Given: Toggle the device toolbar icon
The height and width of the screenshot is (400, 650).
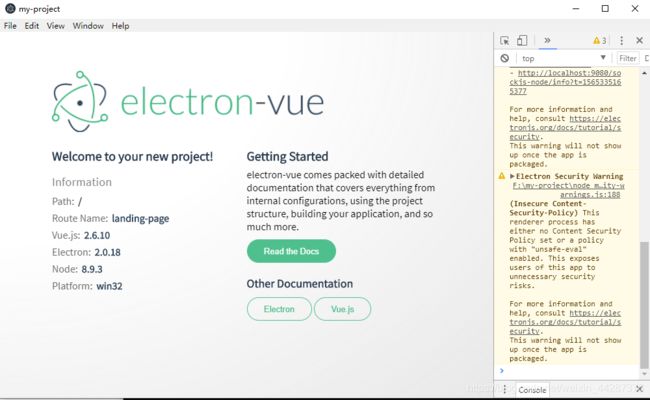Looking at the screenshot, I should pyautogui.click(x=522, y=40).
